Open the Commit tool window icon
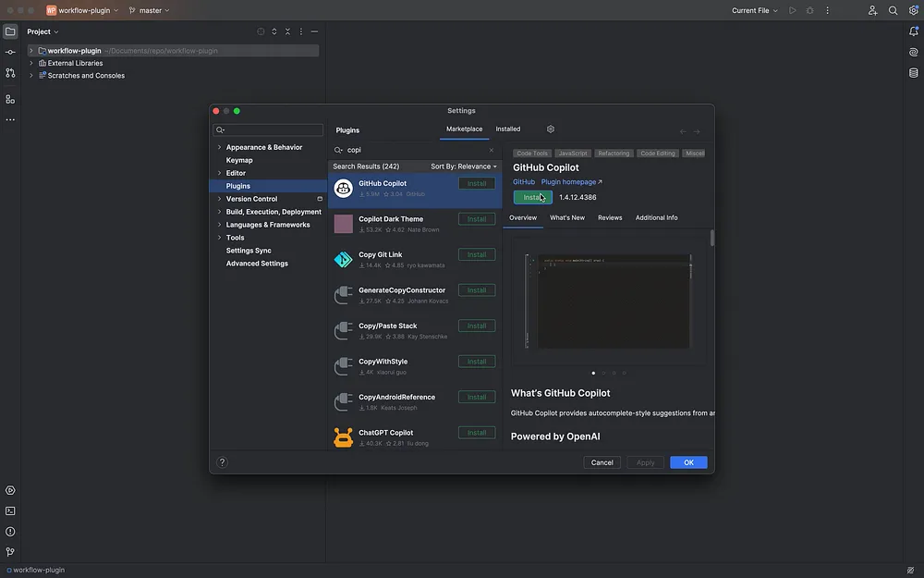This screenshot has height=578, width=924. click(x=10, y=52)
